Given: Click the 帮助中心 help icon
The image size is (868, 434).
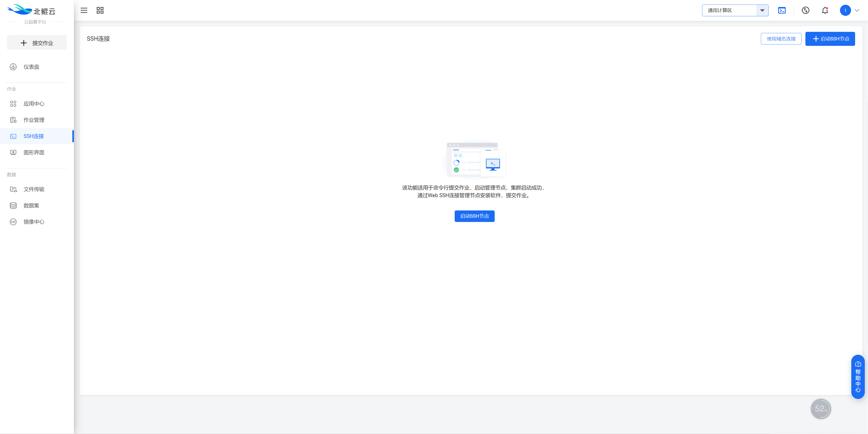Looking at the screenshot, I should 858,364.
